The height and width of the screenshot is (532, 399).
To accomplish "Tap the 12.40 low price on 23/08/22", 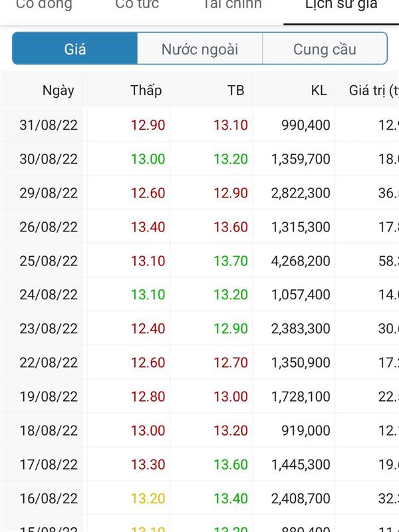I will point(148,329).
